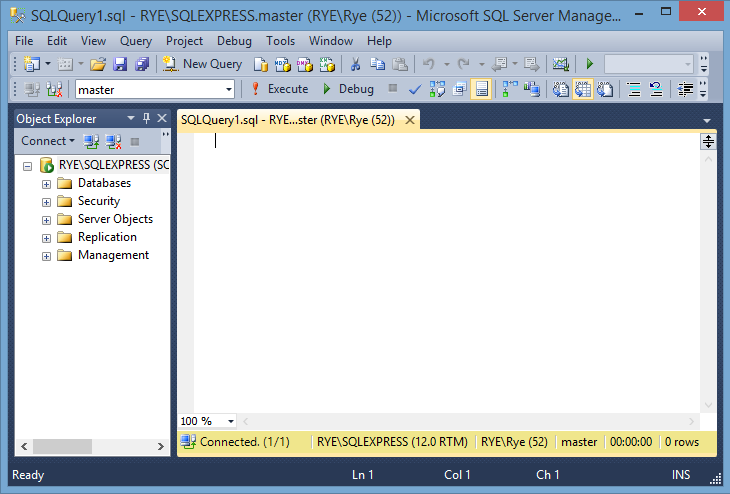The width and height of the screenshot is (730, 494).
Task: Close the SQLQuery1.sql tab
Action: click(410, 120)
